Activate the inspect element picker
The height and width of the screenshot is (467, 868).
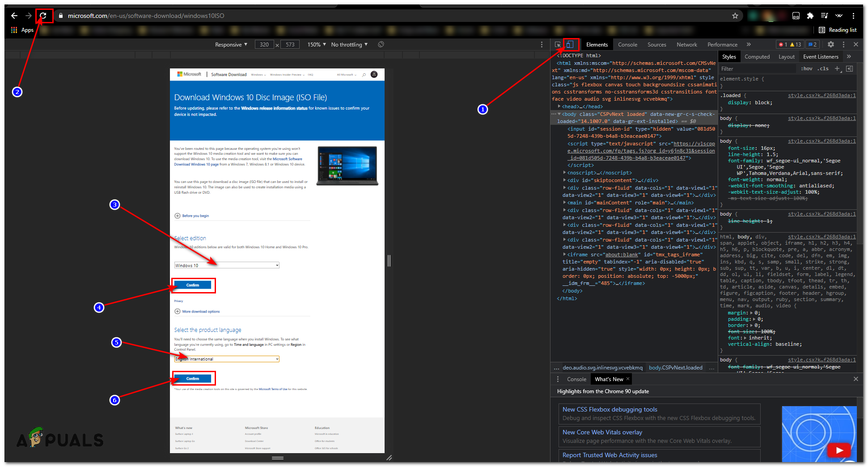coord(558,45)
